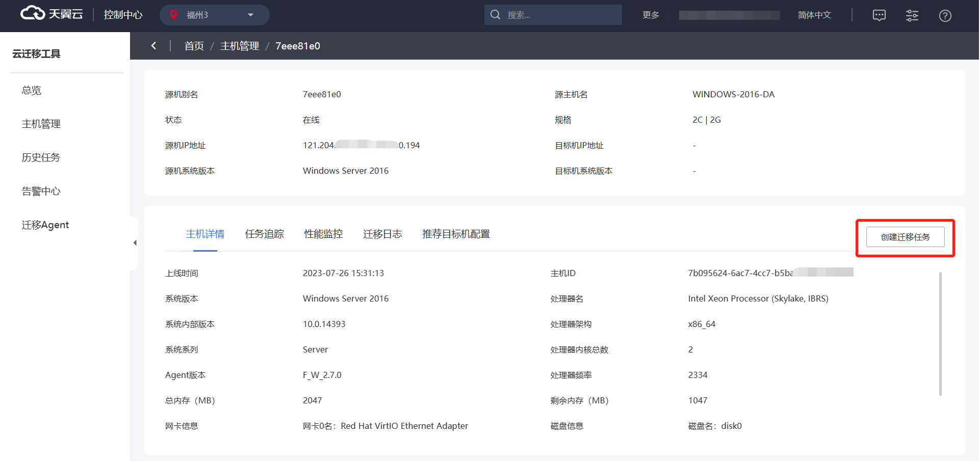Click the red location pin icon

coord(173,15)
